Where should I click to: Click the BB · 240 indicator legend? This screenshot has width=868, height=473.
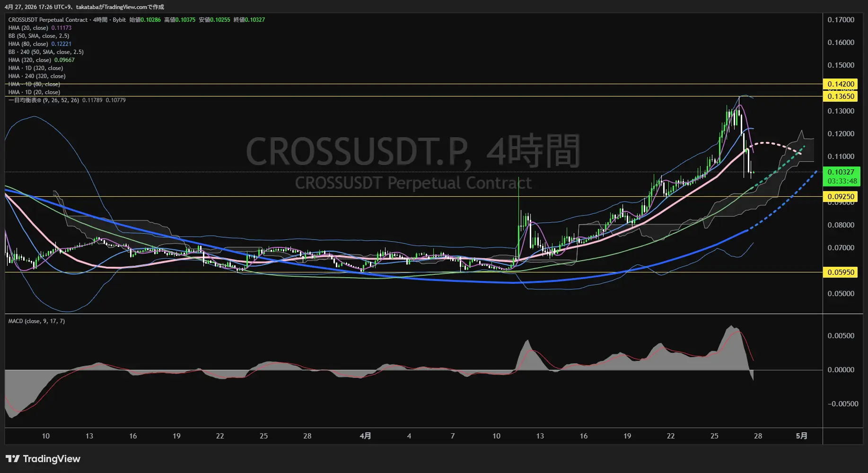tap(46, 52)
